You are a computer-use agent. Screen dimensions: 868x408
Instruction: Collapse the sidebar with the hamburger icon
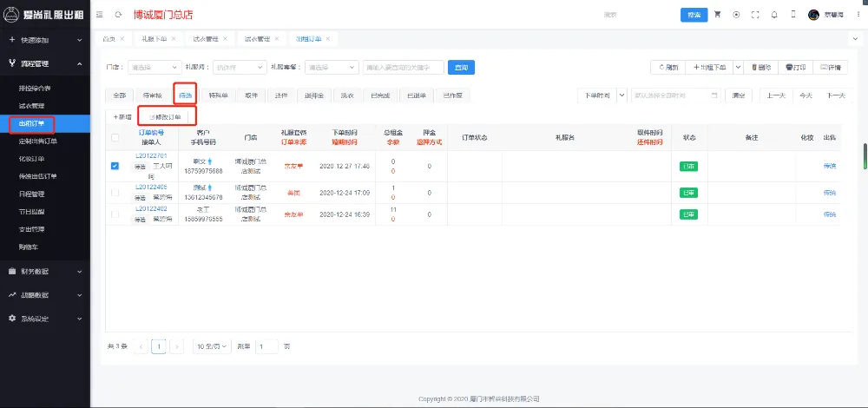[97, 15]
